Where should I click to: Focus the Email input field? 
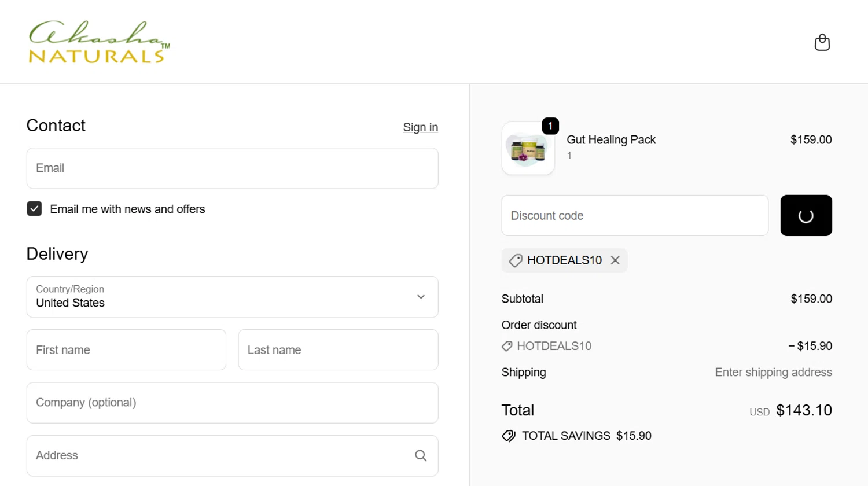click(x=232, y=168)
